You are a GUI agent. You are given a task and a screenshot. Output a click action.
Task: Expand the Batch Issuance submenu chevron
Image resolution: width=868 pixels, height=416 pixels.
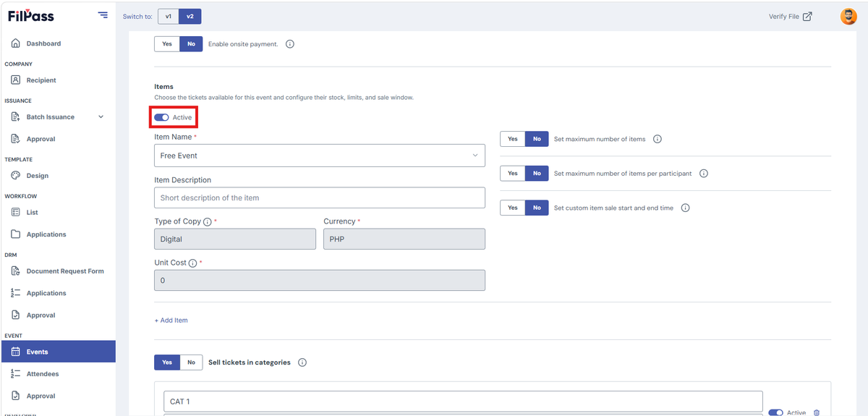[x=101, y=116]
